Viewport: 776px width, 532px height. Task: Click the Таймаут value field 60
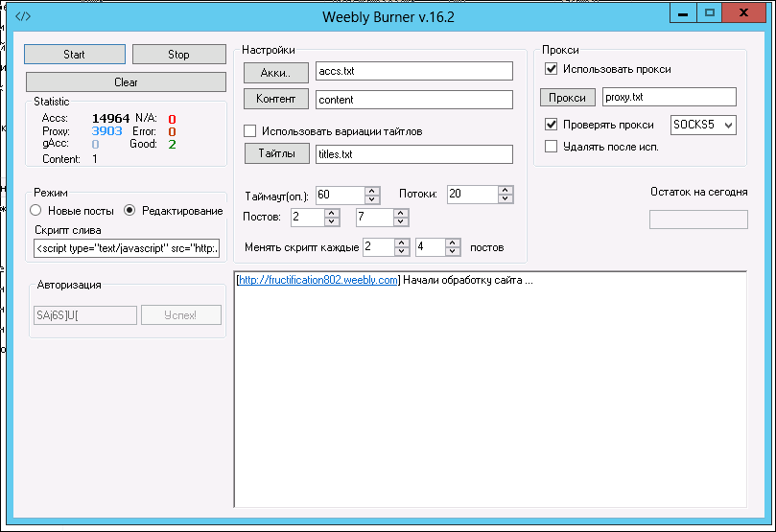pyautogui.click(x=341, y=195)
